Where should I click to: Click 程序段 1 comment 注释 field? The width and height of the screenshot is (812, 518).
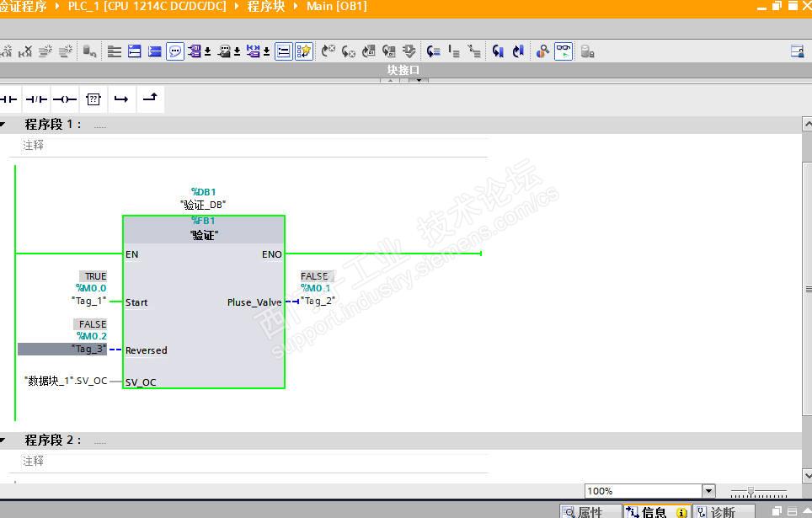coord(254,146)
